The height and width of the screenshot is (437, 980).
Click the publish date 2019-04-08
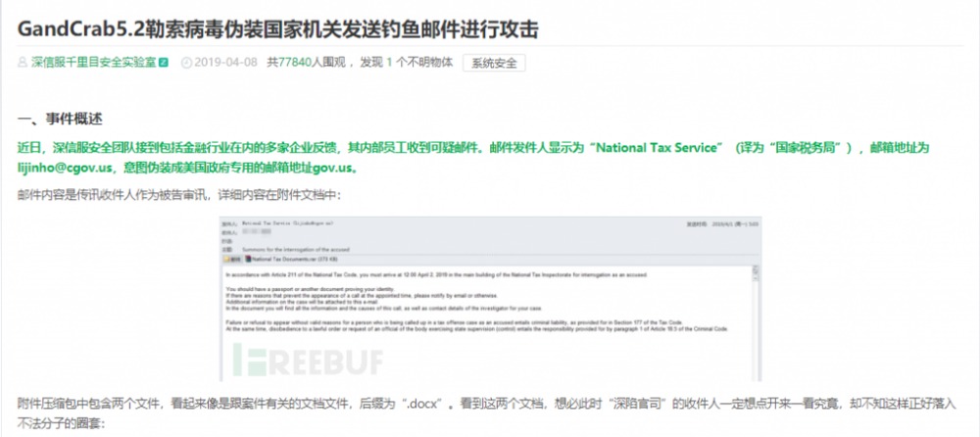click(x=225, y=63)
